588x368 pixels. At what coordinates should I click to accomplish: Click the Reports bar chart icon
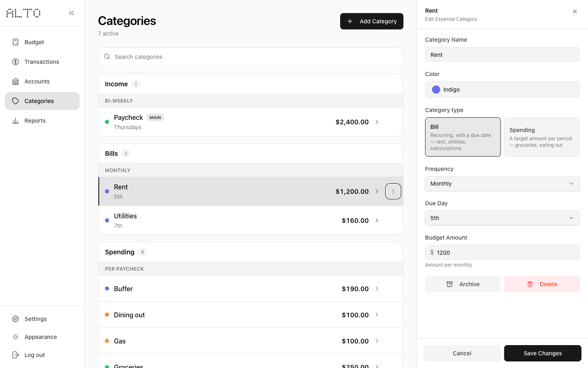pos(16,121)
